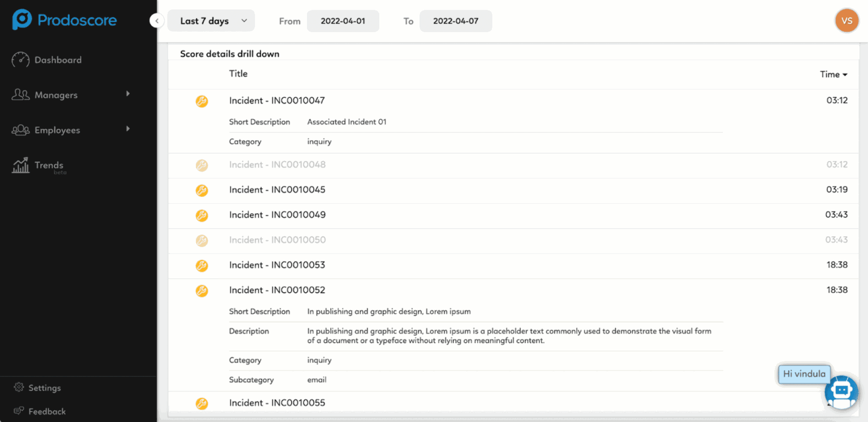This screenshot has width=868, height=422.
Task: Click the icon for Incident INC0010045
Action: [x=202, y=191]
